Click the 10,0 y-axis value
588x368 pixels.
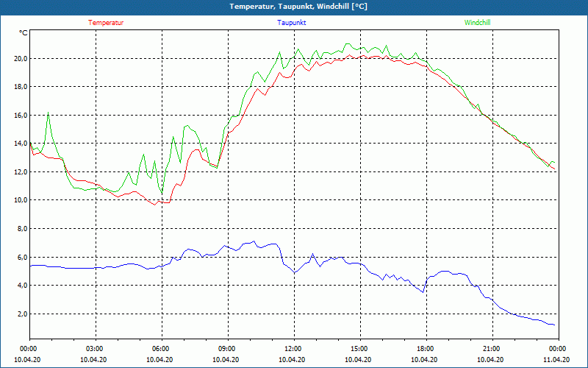click(x=21, y=200)
